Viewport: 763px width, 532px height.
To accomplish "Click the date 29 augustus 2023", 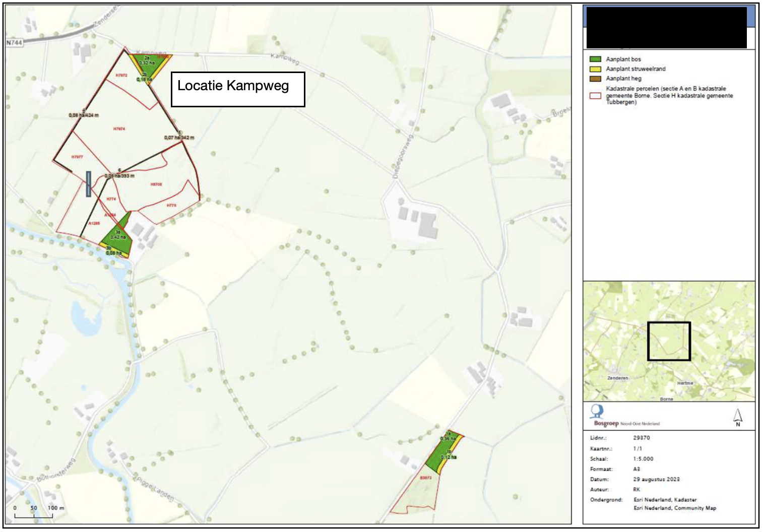I will click(656, 479).
